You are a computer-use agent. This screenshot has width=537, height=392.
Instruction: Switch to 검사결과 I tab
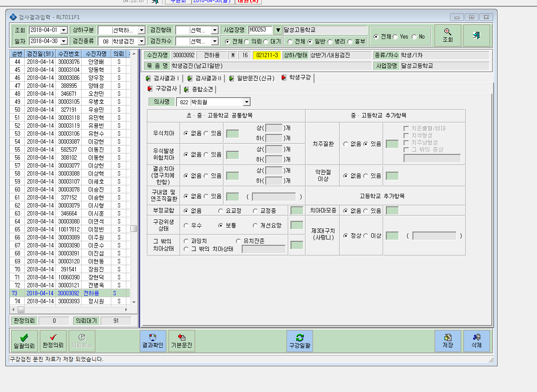click(162, 78)
